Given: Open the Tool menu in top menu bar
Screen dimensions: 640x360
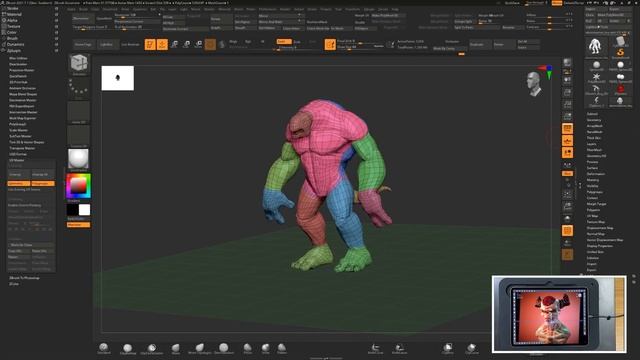Looking at the screenshot, I should tap(338, 9).
